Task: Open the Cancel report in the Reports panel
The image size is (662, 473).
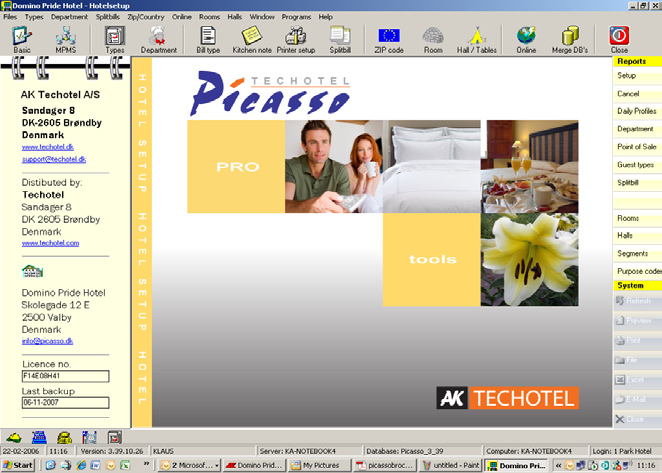Action: coord(638,94)
